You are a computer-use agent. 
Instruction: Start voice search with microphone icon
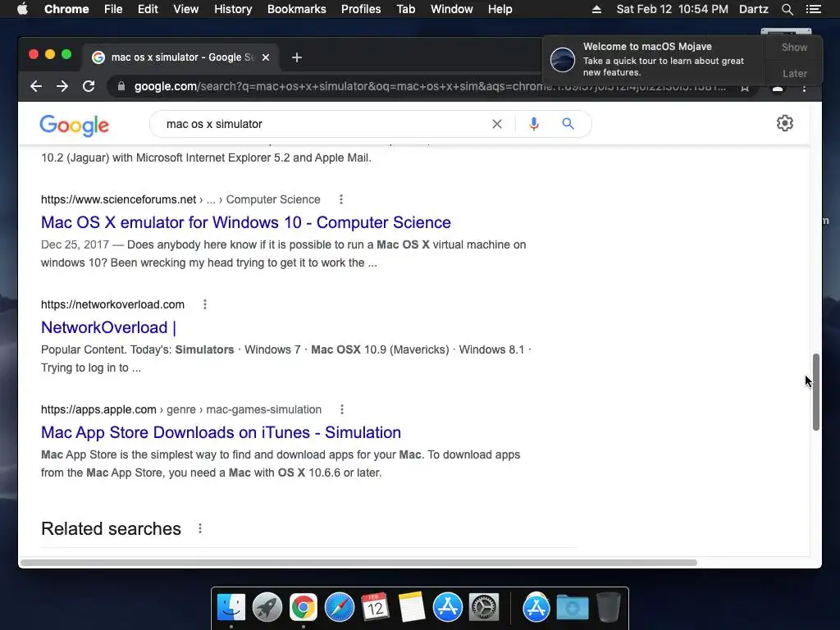(x=533, y=125)
